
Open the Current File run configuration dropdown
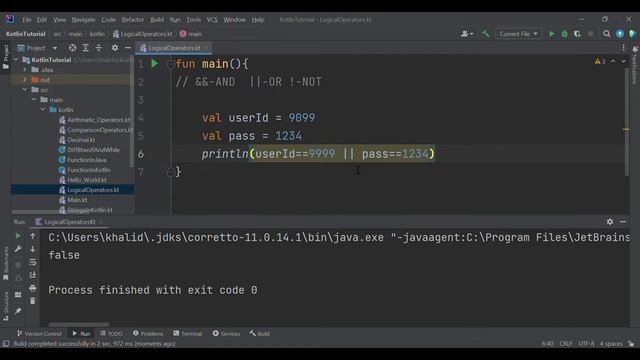click(518, 34)
